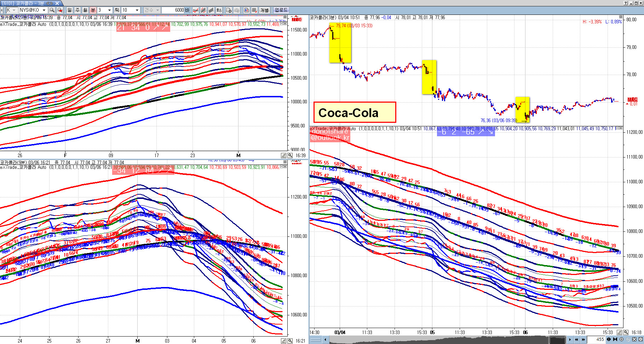Select the dotted red-green bar chart icon

pyautogui.click(x=203, y=10)
